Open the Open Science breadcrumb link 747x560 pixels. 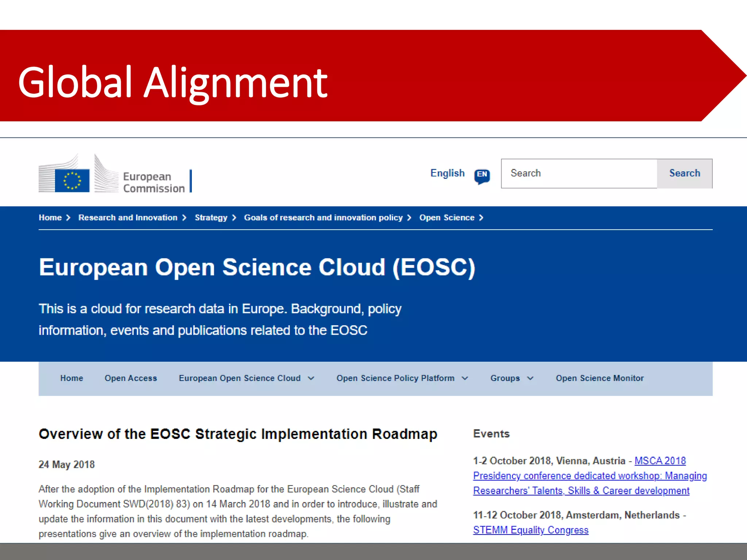click(x=447, y=218)
